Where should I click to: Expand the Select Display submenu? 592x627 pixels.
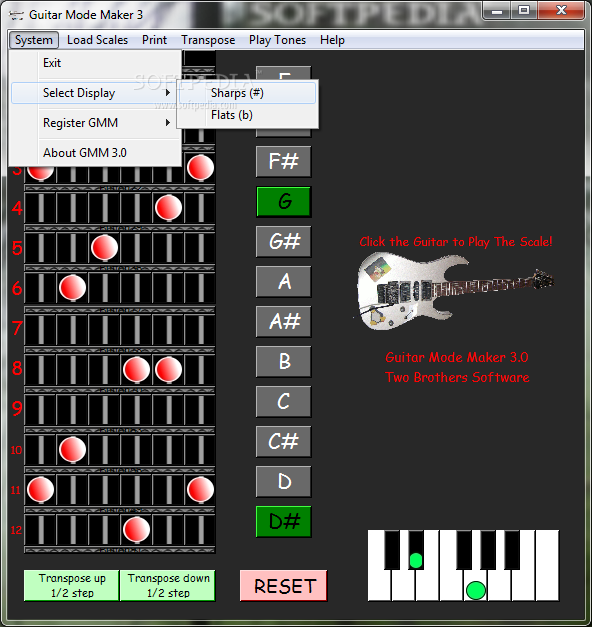[94, 93]
